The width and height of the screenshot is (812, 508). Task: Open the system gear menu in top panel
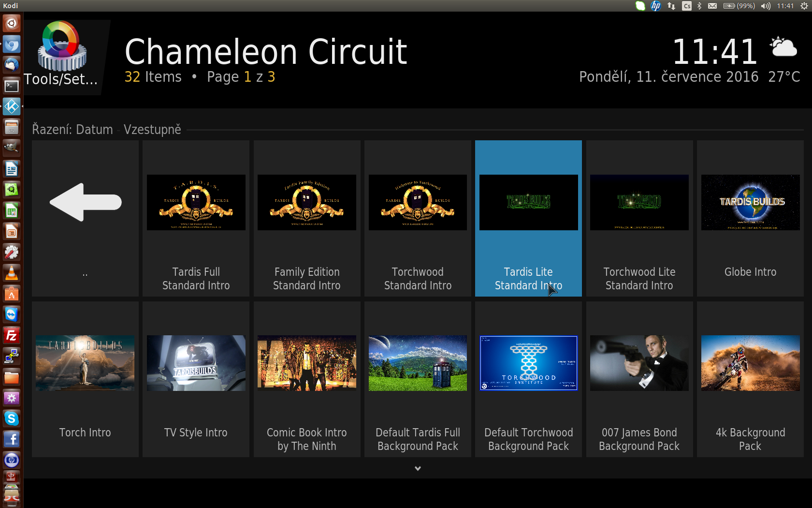click(804, 6)
